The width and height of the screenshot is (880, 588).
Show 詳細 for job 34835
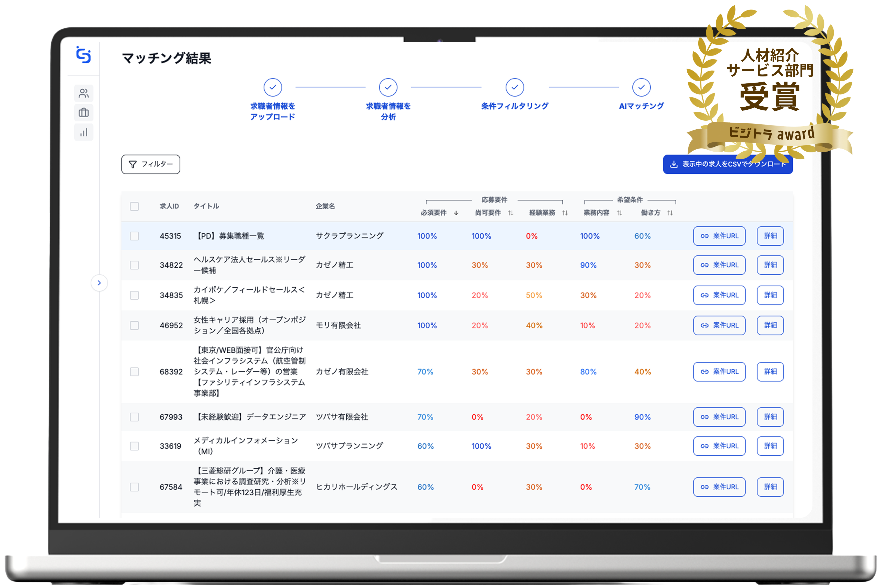click(770, 295)
